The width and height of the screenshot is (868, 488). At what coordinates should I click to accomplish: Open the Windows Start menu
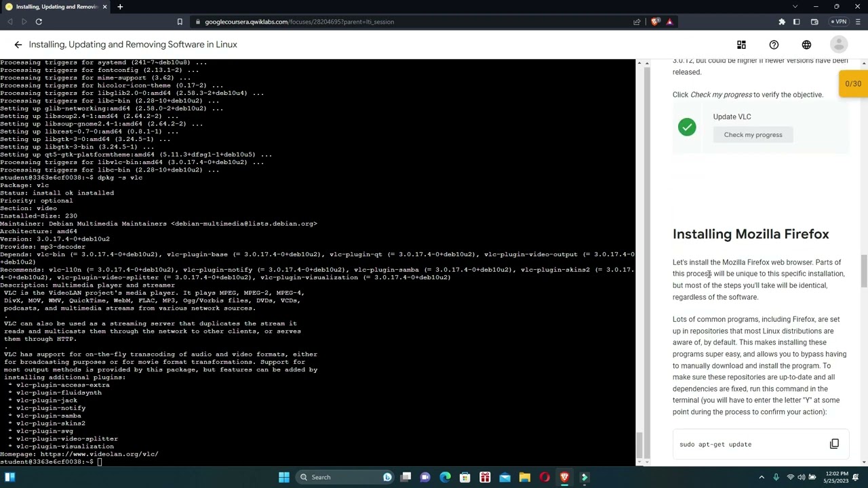click(x=284, y=477)
